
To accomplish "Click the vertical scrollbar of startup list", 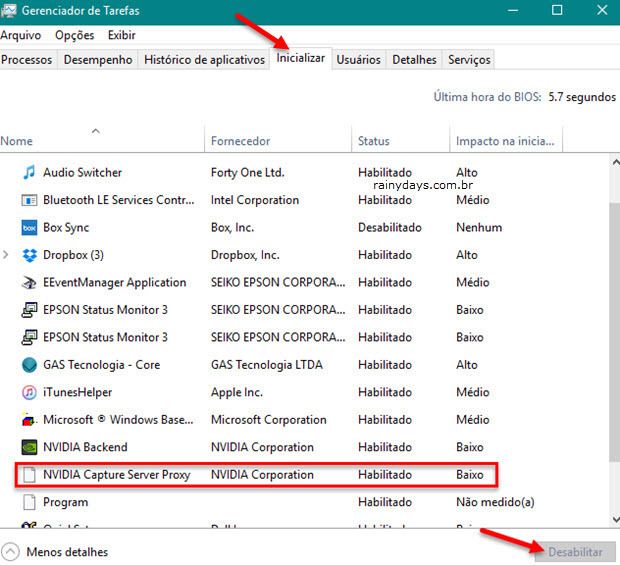I will (x=612, y=300).
